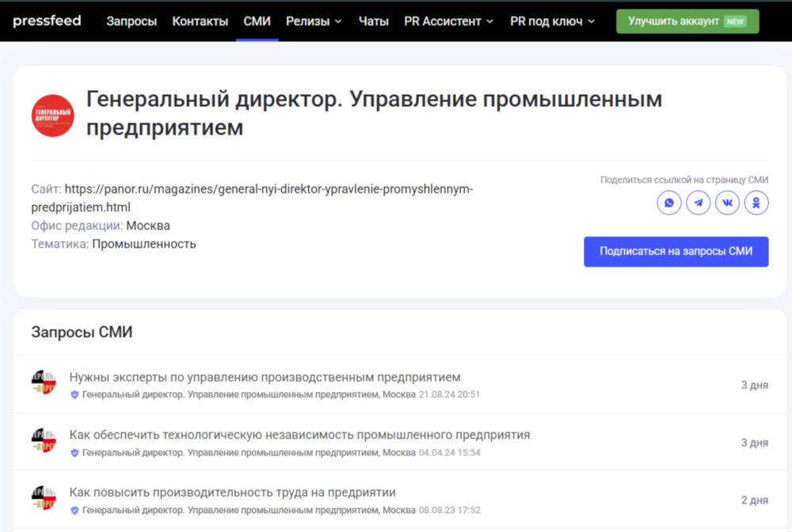This screenshot has width=792, height=532.
Task: Expand the Релизы dropdown menu
Action: (314, 21)
